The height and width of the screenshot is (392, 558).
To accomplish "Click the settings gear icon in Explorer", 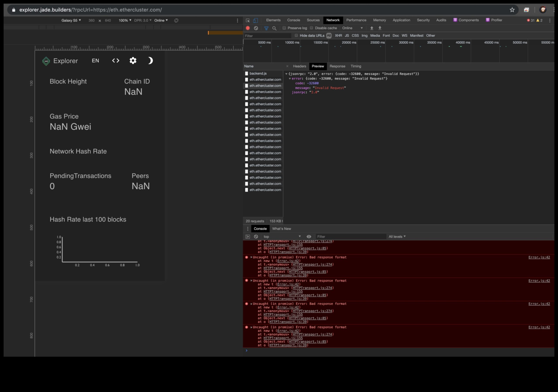I will point(133,61).
